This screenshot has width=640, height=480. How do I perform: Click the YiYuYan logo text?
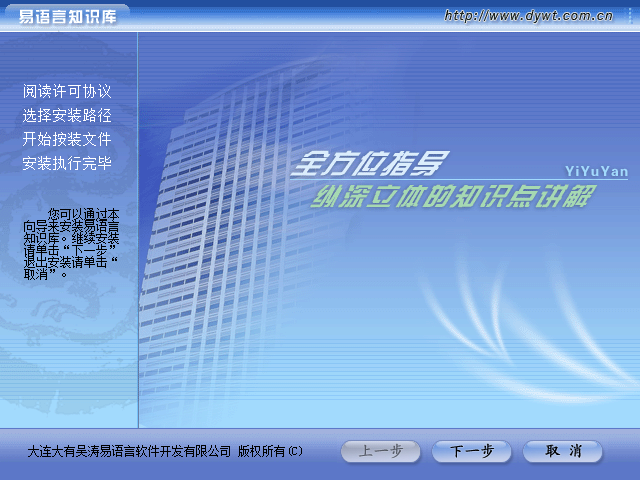(596, 171)
